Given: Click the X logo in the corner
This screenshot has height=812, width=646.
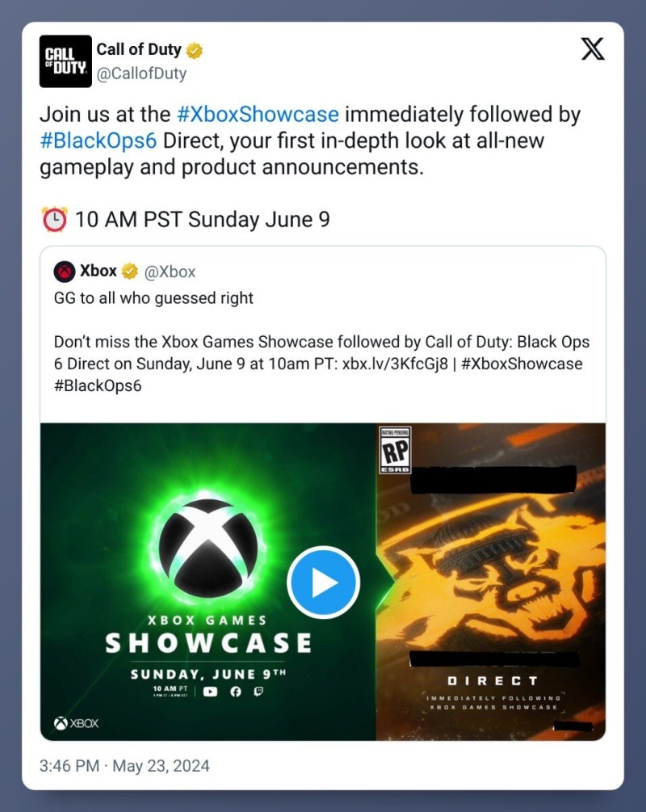Looking at the screenshot, I should (x=593, y=50).
